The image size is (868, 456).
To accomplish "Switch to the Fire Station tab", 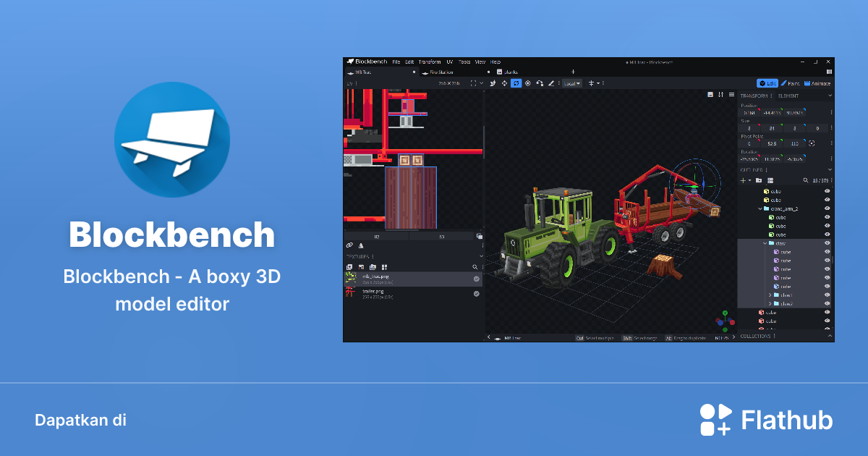I will tap(442, 72).
